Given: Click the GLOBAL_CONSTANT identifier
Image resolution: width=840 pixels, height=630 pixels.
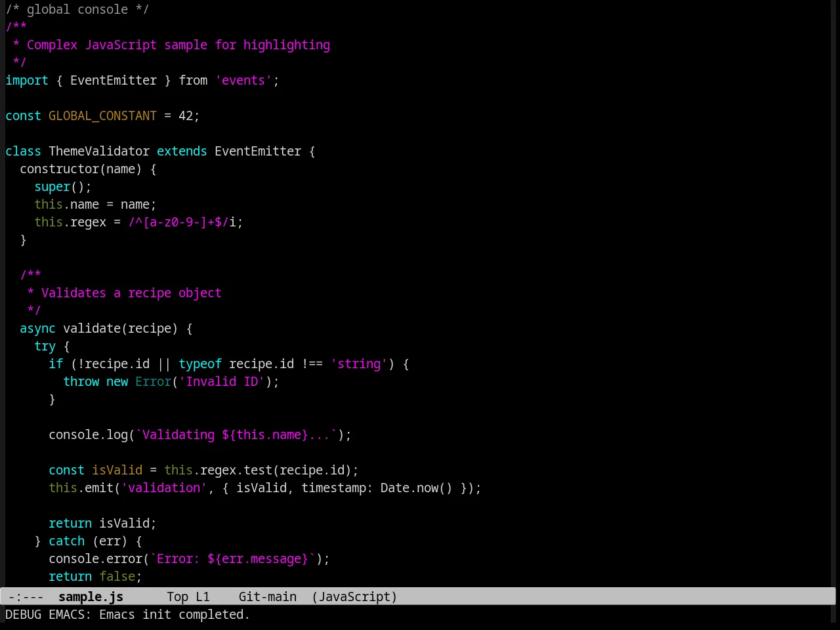Looking at the screenshot, I should click(x=102, y=115).
